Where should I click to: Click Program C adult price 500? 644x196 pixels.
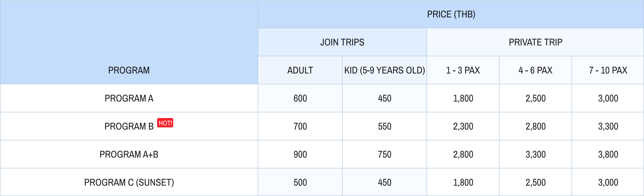tap(300, 182)
